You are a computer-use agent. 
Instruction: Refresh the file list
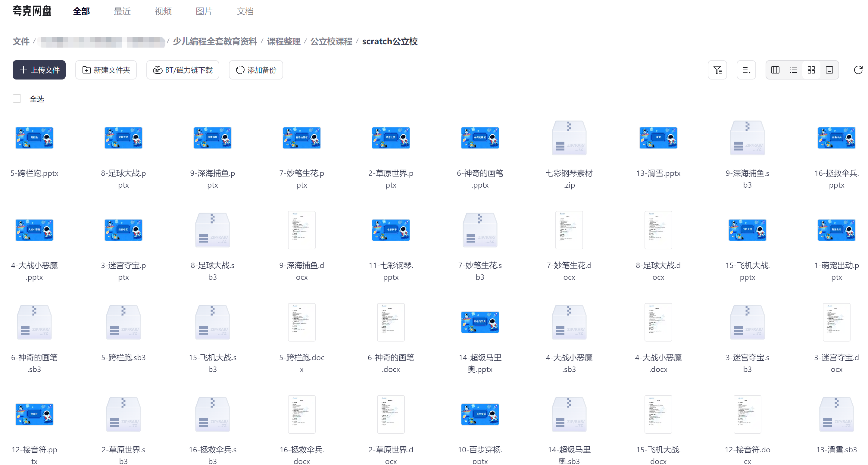(858, 70)
